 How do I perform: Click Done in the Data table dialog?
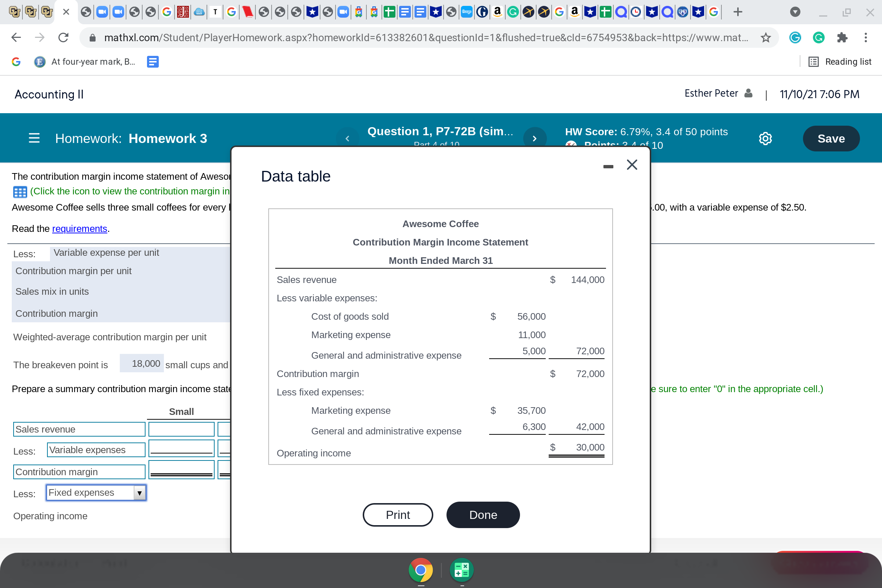(483, 515)
